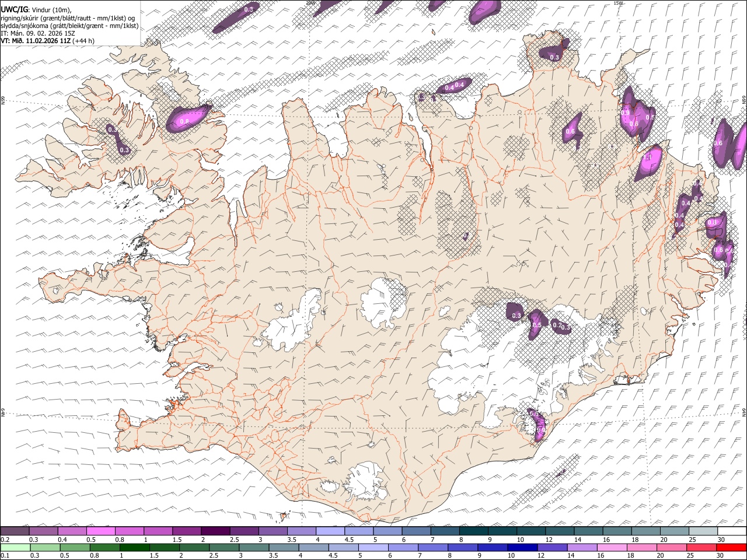Click the '4.5' label under the upper legend row

pyautogui.click(x=349, y=540)
